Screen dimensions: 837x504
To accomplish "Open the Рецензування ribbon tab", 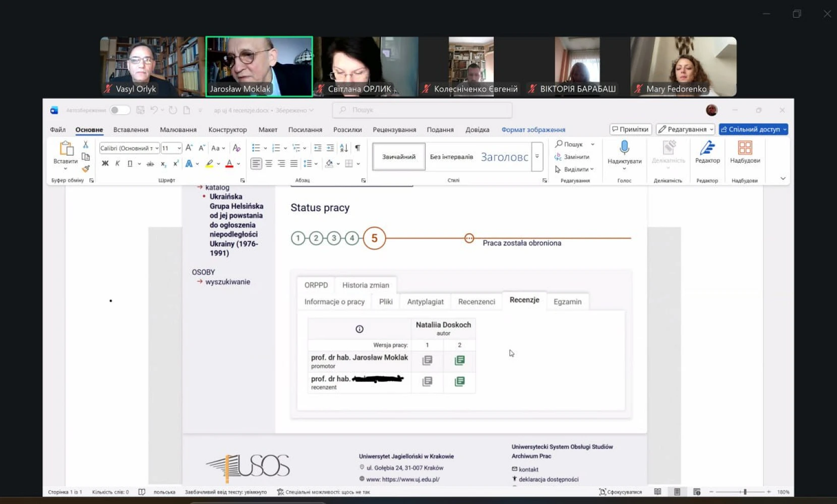I will (394, 130).
